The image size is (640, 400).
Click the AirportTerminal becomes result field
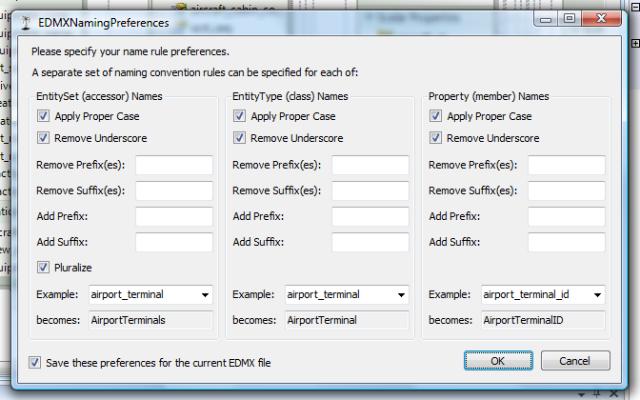pyautogui.click(x=347, y=320)
